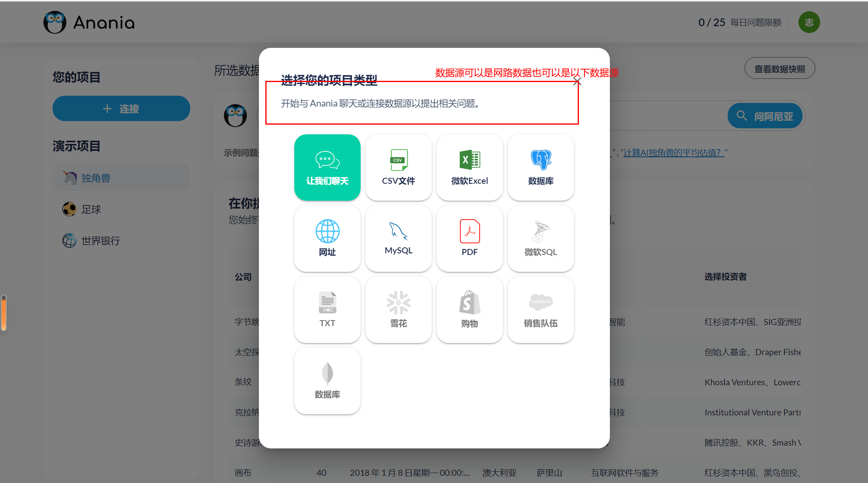Image resolution: width=868 pixels, height=483 pixels.
Task: Click the 连接 connect button
Action: 121,109
